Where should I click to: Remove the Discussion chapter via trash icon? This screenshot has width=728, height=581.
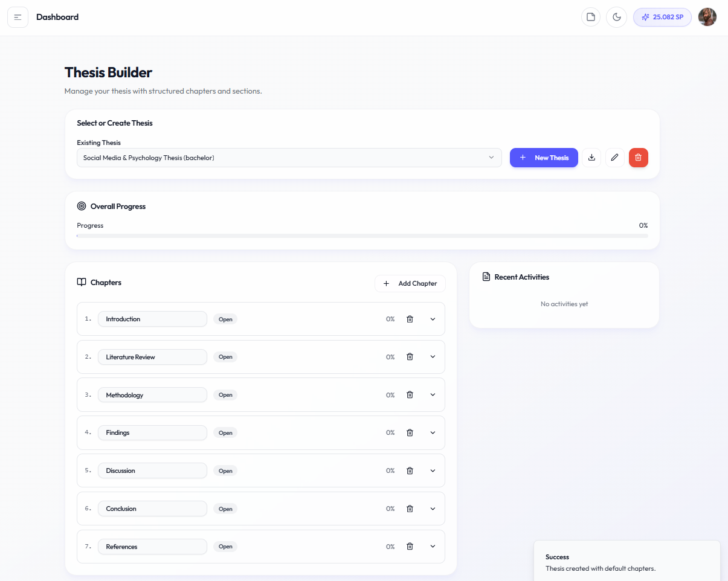410,470
